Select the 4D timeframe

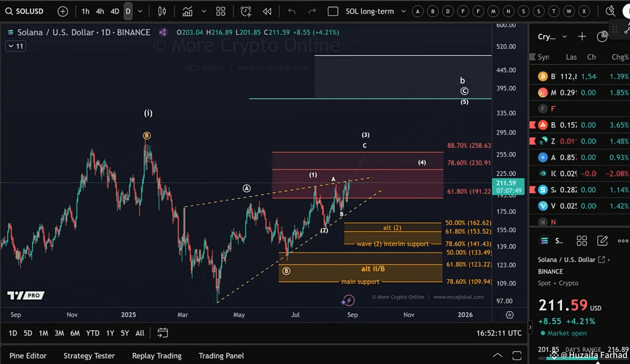[x=115, y=11]
